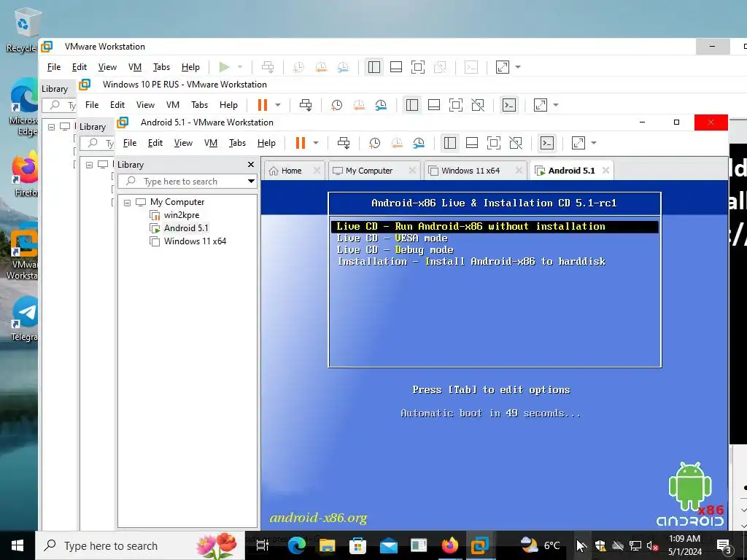Switch to Unity mode in Android 5.1 window
Viewport: 747px width, 560px height.
pyautogui.click(x=516, y=143)
